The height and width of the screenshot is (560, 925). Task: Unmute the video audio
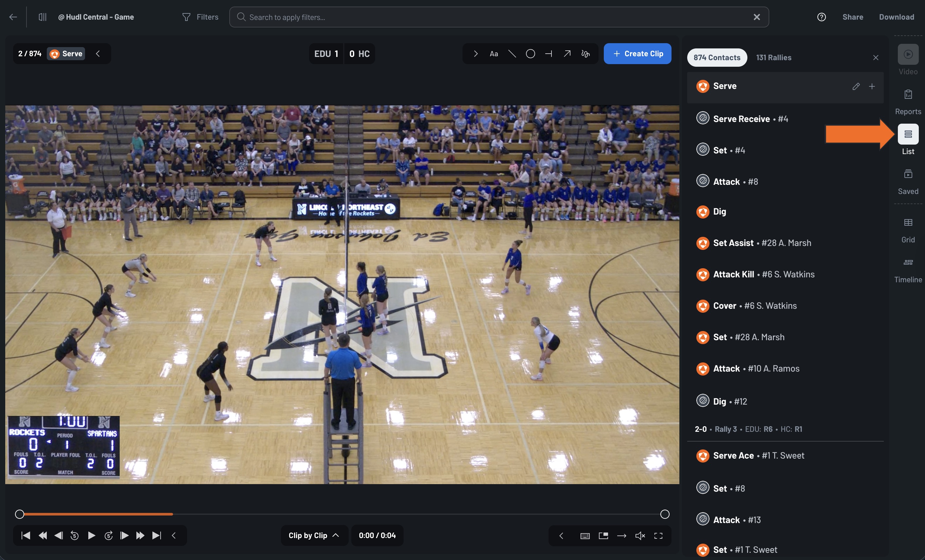click(640, 535)
